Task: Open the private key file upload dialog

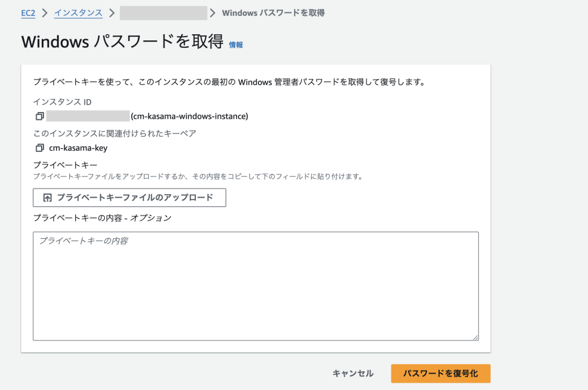Action: 129,197
